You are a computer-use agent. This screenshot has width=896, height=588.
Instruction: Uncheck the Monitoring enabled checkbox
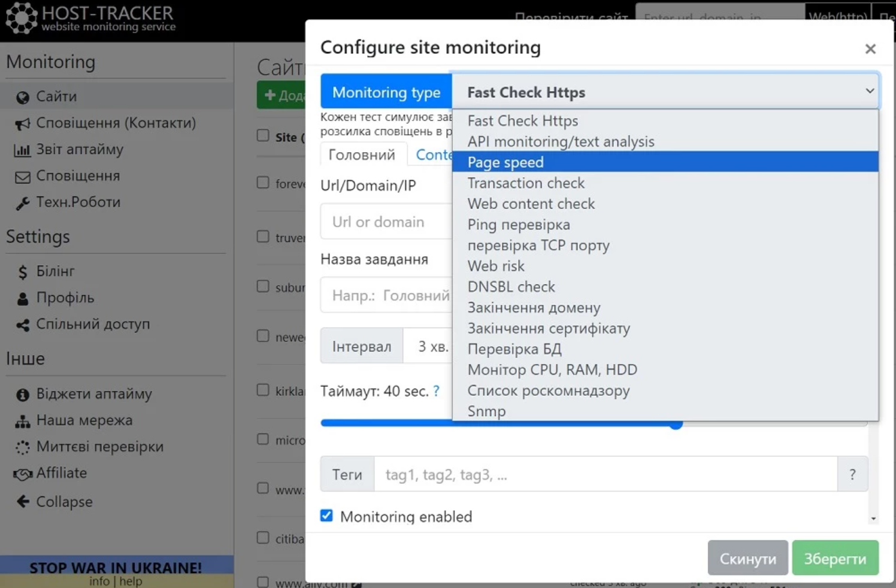326,516
